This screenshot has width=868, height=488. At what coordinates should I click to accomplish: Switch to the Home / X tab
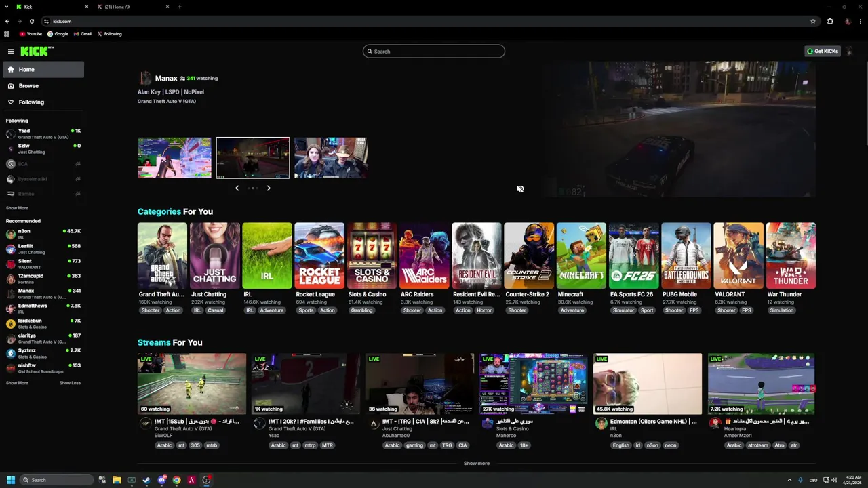pyautogui.click(x=132, y=7)
